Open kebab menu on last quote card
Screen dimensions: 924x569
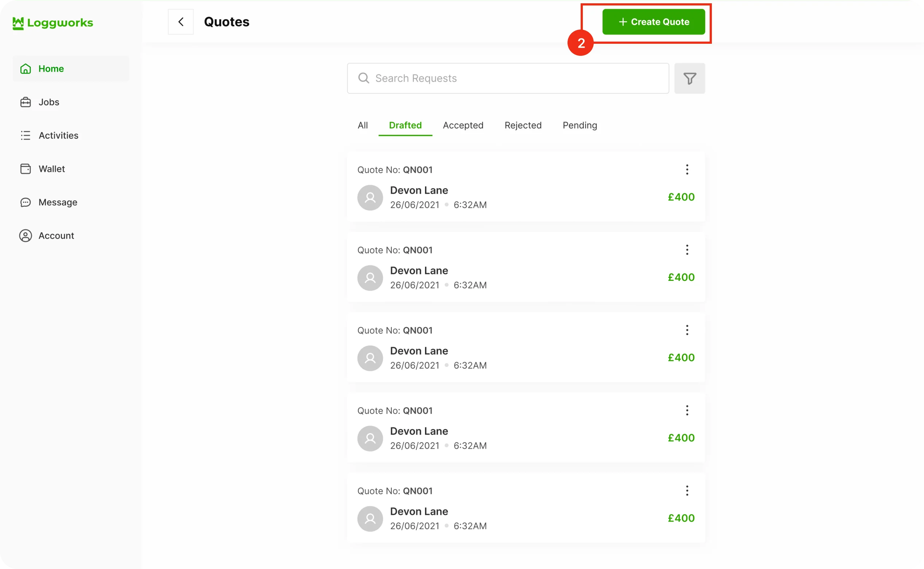tap(687, 491)
